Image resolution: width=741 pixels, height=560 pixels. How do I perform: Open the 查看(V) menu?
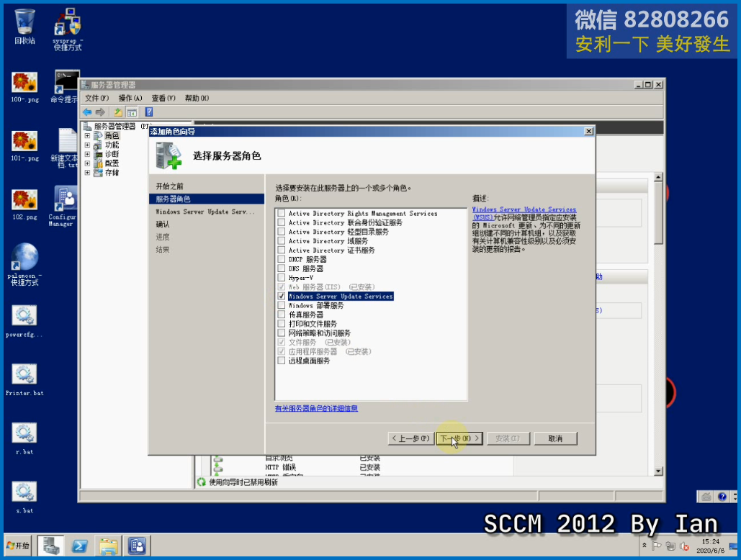click(163, 98)
